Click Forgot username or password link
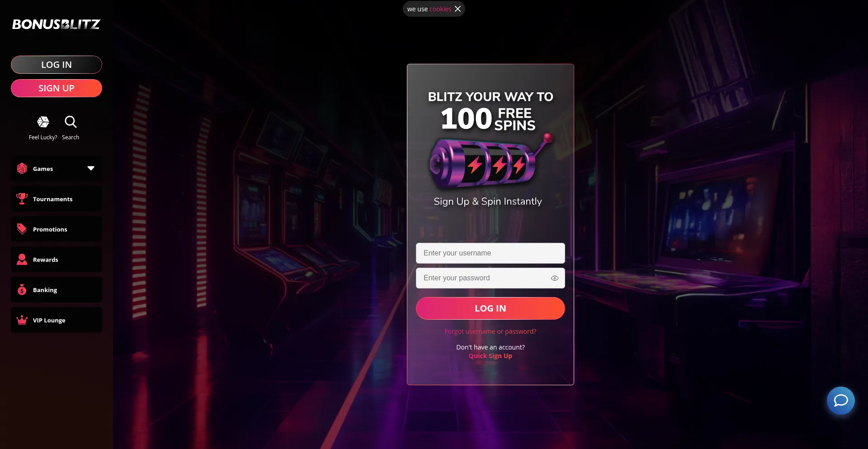868x449 pixels. tap(491, 331)
